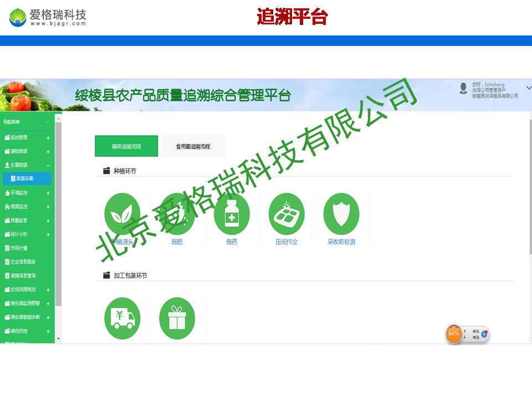Click the gift box icon under 加工包装环节
Viewport: 532px width, 399px height.
click(177, 318)
